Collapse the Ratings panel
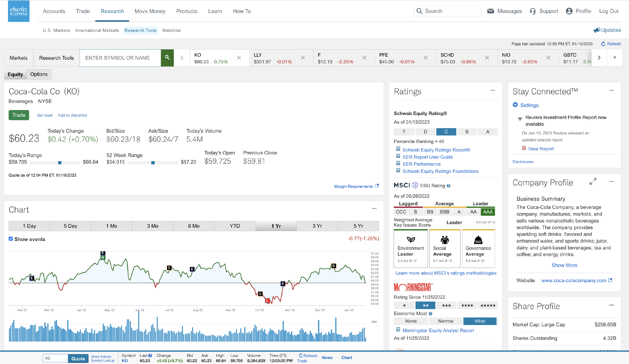Viewport: 629px width, 364px height. (493, 90)
